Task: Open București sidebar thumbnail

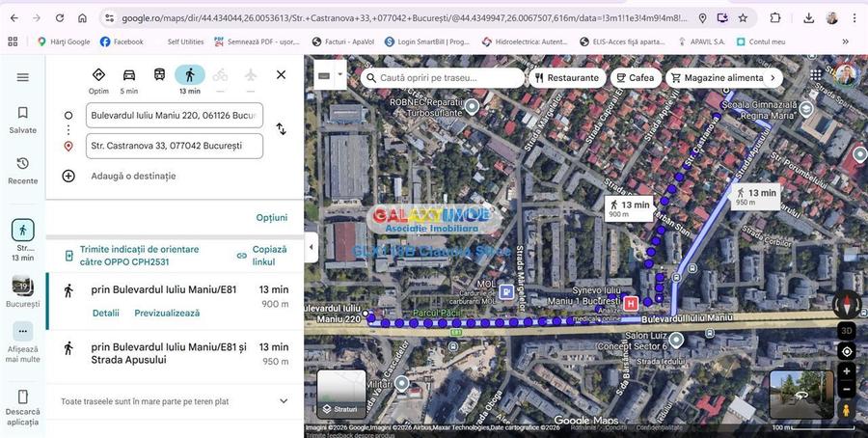Action: pos(23,291)
